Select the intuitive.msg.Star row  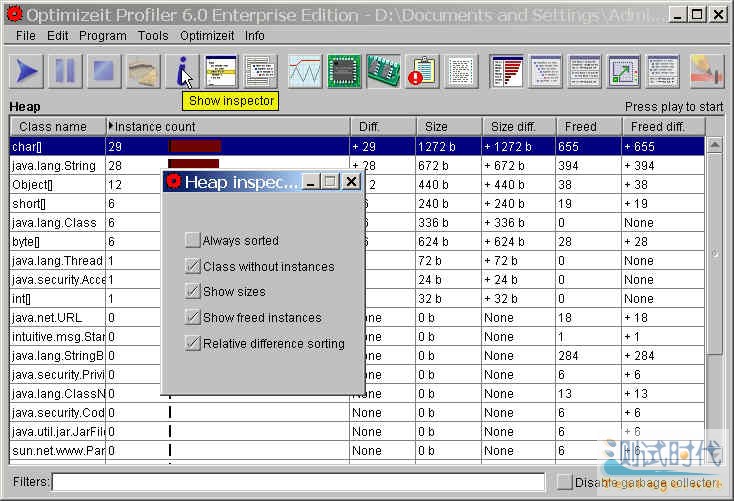(357, 337)
